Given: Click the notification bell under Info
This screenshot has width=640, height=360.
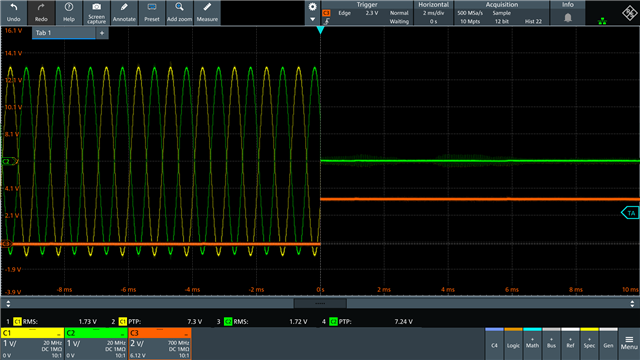Looking at the screenshot, I should tap(568, 18).
